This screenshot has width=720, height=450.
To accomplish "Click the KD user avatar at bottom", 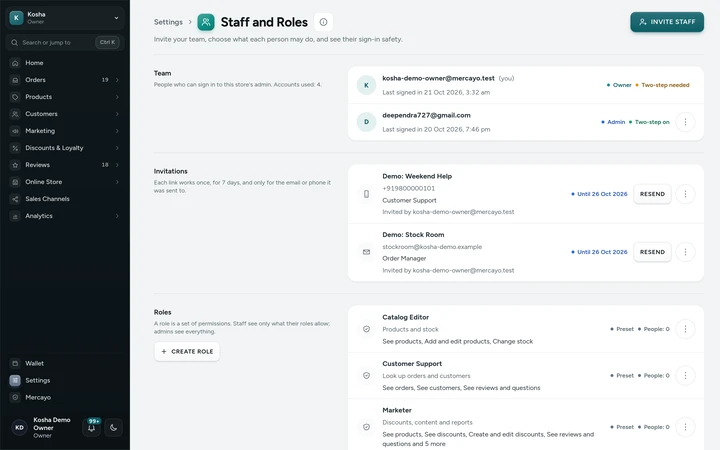I will (19, 428).
